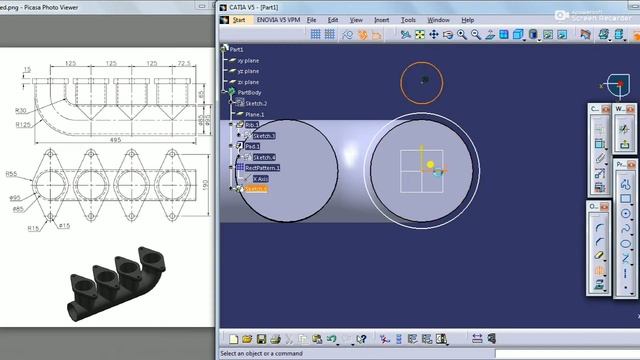Toggle Geometrical Constraints icon
The width and height of the screenshot is (640, 360).
click(x=362, y=35)
